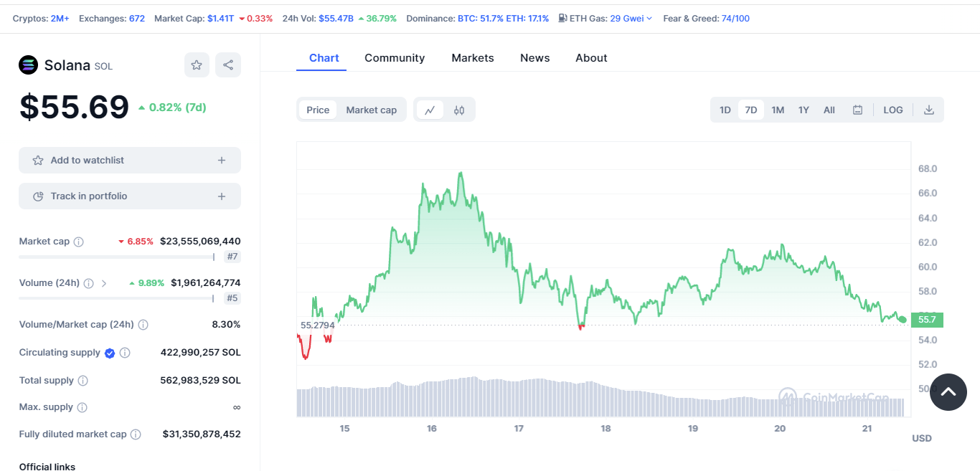Download chart data icon
This screenshot has width=980, height=471.
[928, 110]
